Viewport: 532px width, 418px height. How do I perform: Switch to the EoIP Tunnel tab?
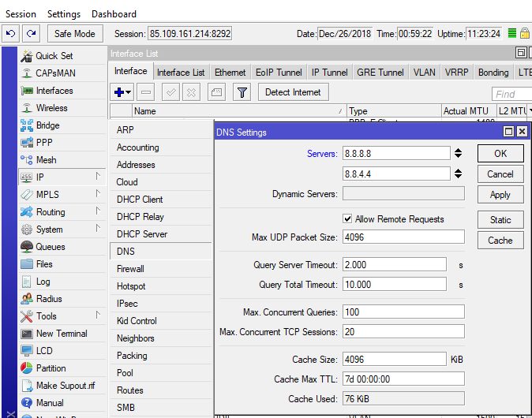click(279, 73)
